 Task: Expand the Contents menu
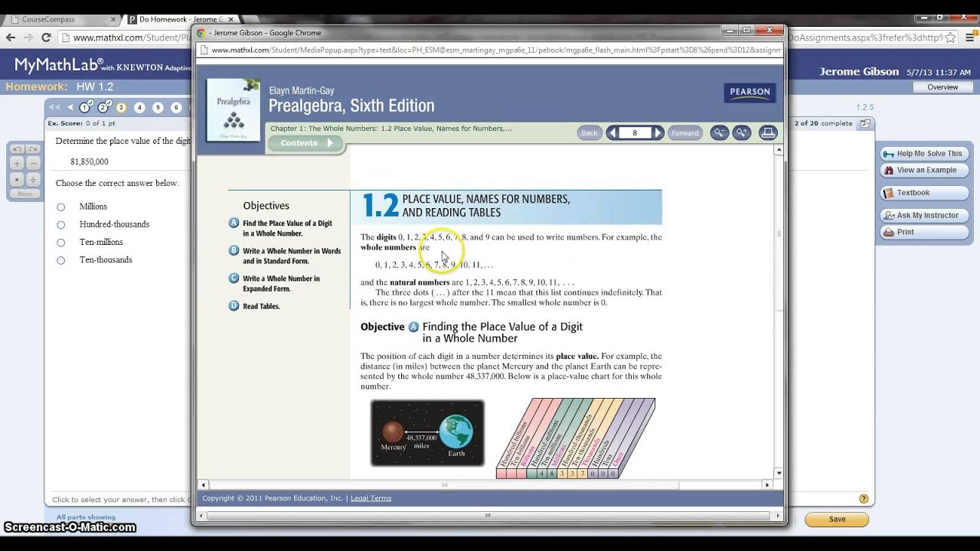305,143
